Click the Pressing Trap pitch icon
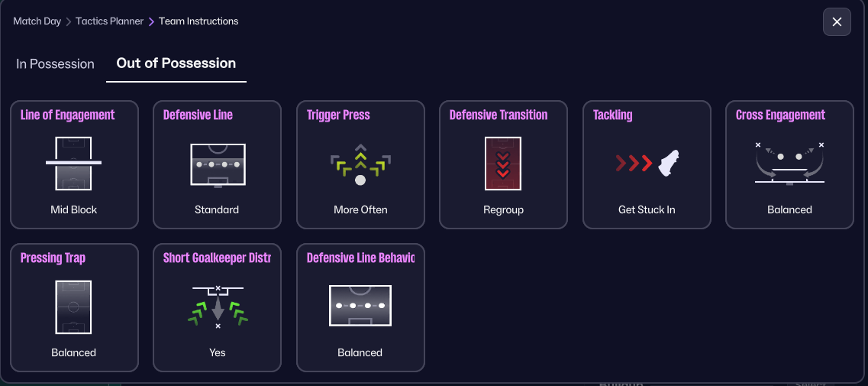Screen dimensions: 868x386 (x=73, y=307)
